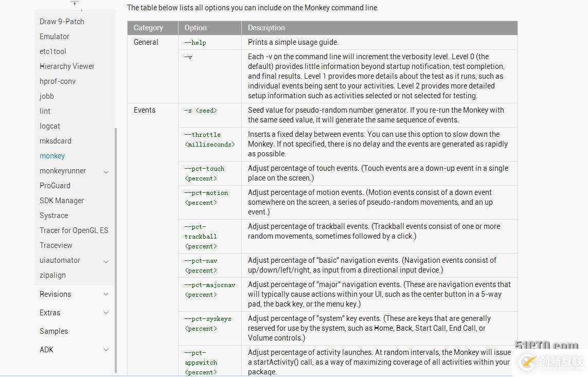Click trackball events description text
The image size is (588, 377).
click(x=374, y=231)
